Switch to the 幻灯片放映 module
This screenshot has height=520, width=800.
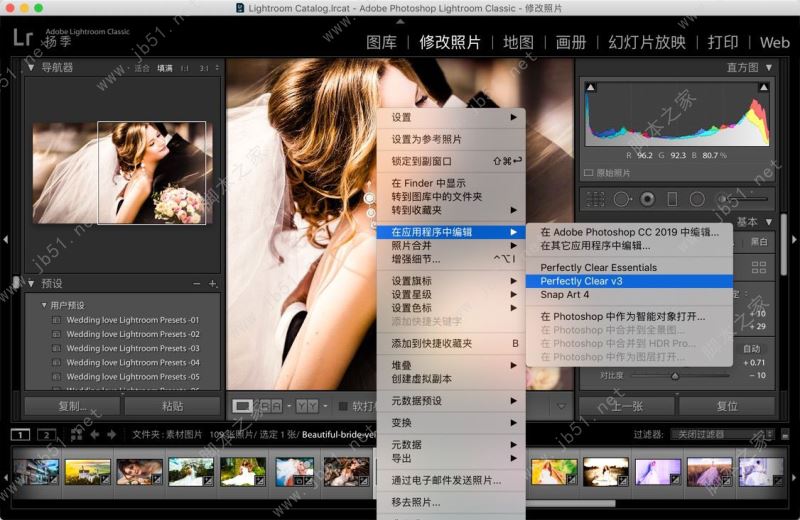click(647, 42)
